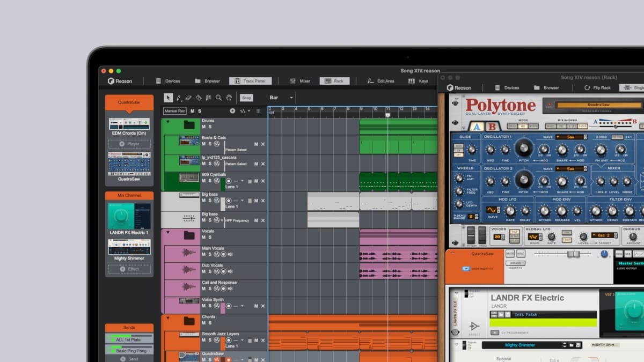Click Send plus icon in Sends panel
The height and width of the screenshot is (362, 644).
coord(122,359)
